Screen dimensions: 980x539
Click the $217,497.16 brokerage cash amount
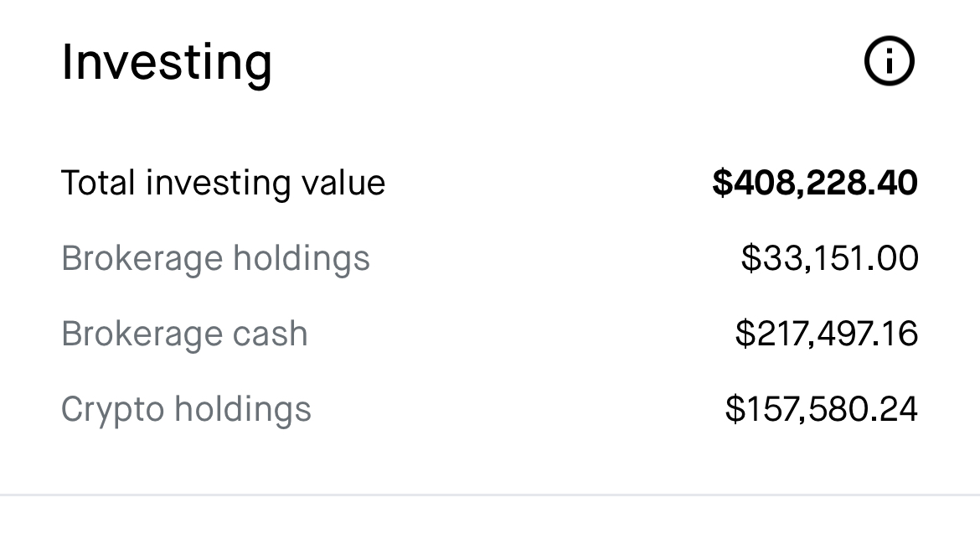point(826,334)
